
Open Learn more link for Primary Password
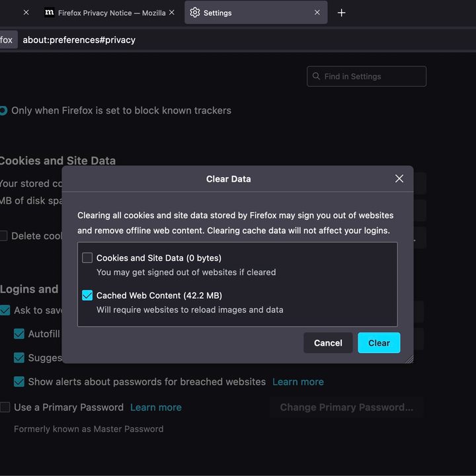point(156,407)
